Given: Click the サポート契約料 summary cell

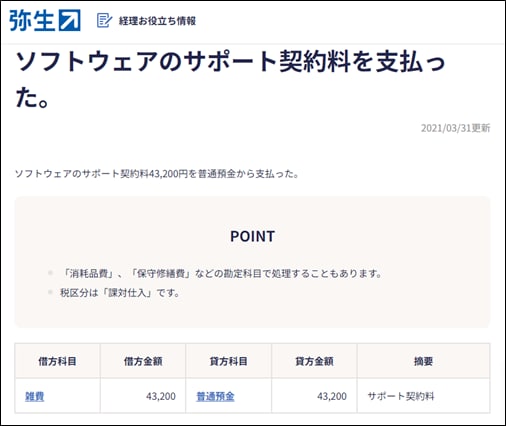Looking at the screenshot, I should pos(423,396).
